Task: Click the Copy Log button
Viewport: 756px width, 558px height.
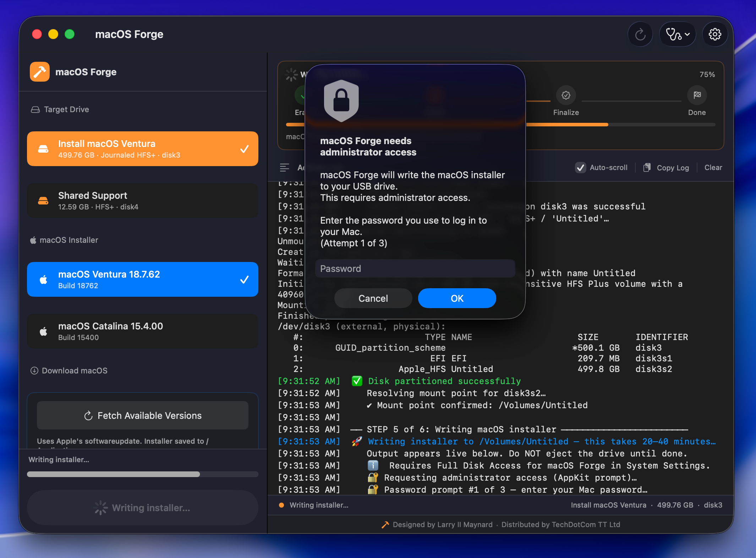Action: point(666,168)
